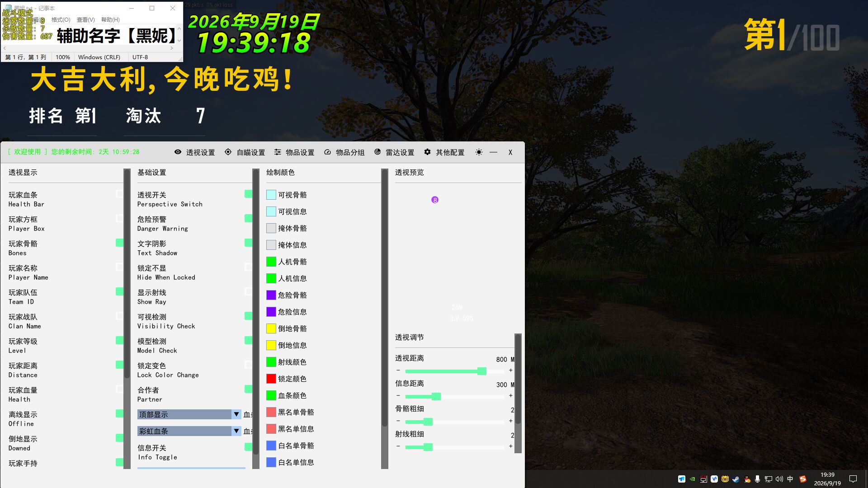This screenshot has width=868, height=488.
Task: Click the radar icon beside 雷达设置
Action: point(377,152)
